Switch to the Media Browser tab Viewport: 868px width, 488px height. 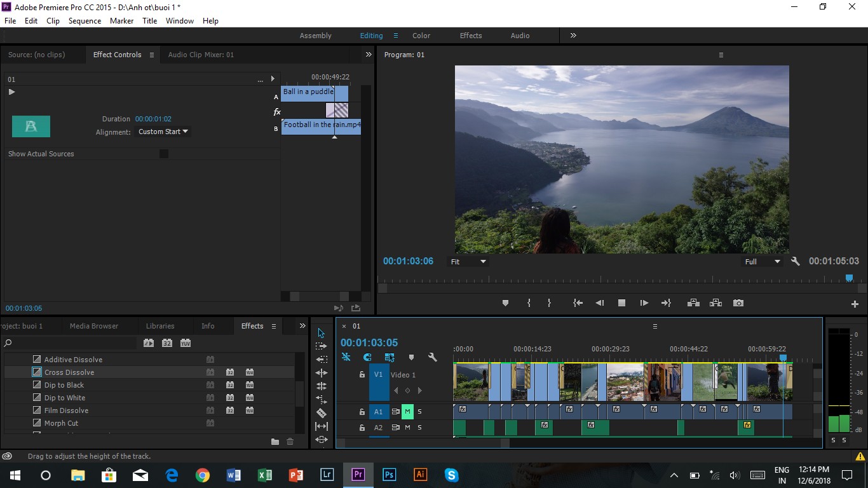click(94, 326)
